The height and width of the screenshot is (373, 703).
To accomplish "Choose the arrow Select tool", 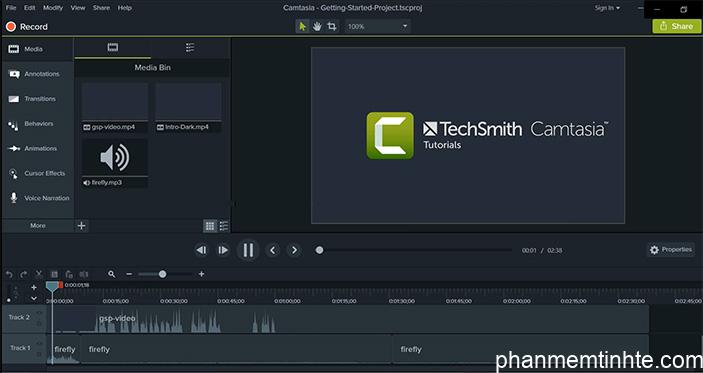I will (x=303, y=26).
